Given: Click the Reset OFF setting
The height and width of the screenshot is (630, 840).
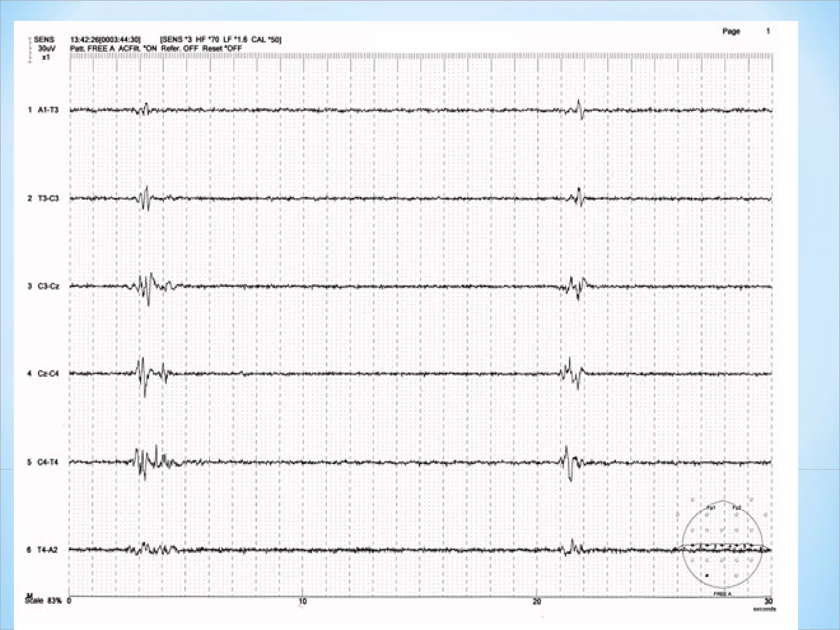Looking at the screenshot, I should click(x=221, y=48).
